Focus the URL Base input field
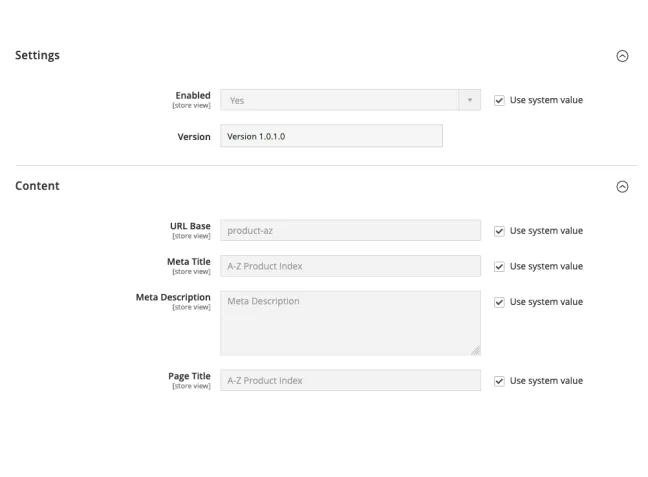This screenshot has height=477, width=648. pyautogui.click(x=350, y=231)
